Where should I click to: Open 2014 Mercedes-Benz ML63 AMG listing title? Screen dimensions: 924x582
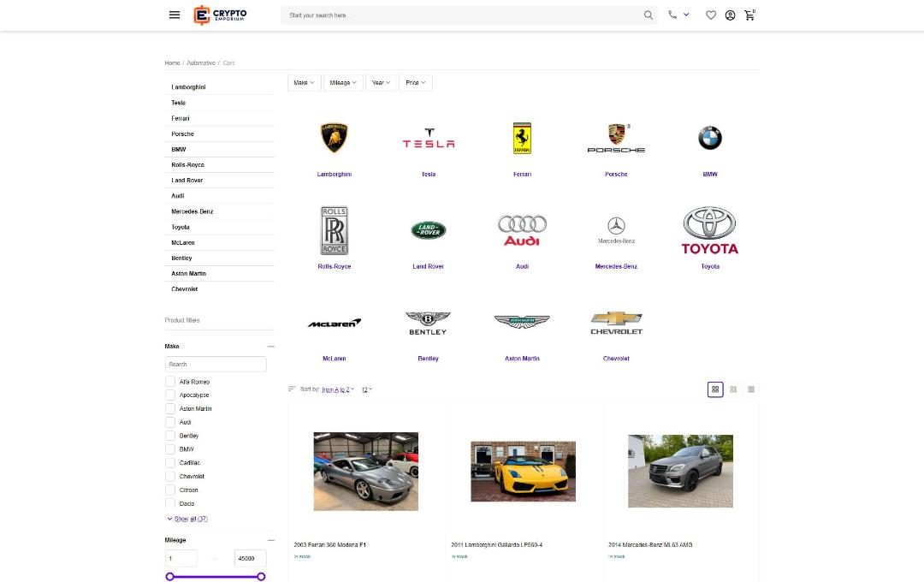pos(650,545)
